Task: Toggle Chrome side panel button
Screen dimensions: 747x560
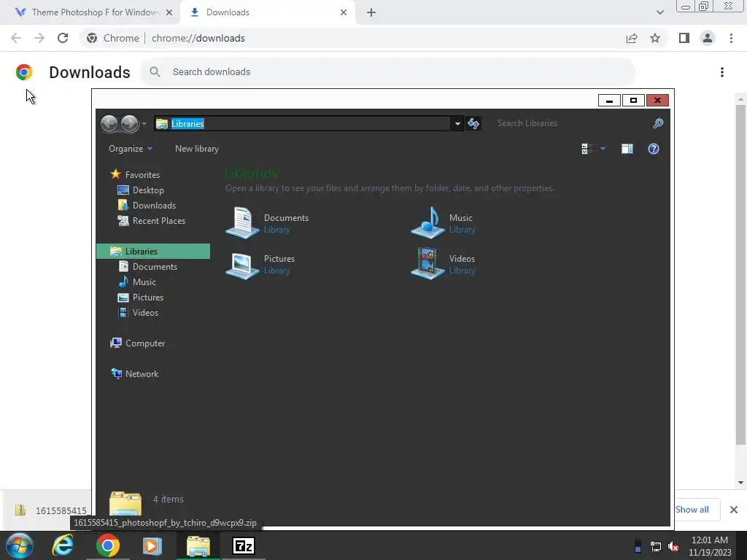Action: pyautogui.click(x=684, y=38)
